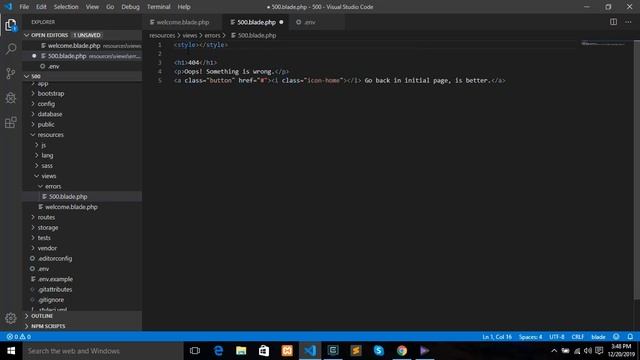Expand the database folder
This screenshot has height=360, width=640.
(50, 114)
